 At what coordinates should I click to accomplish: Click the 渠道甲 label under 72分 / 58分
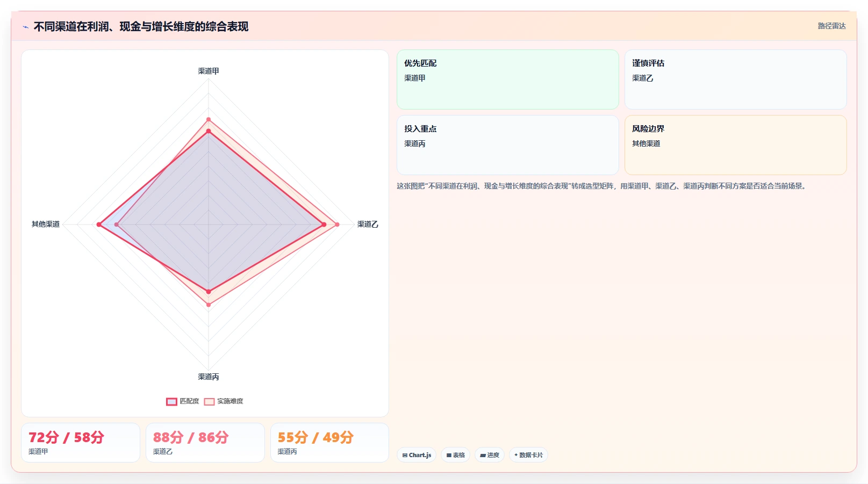pyautogui.click(x=38, y=451)
